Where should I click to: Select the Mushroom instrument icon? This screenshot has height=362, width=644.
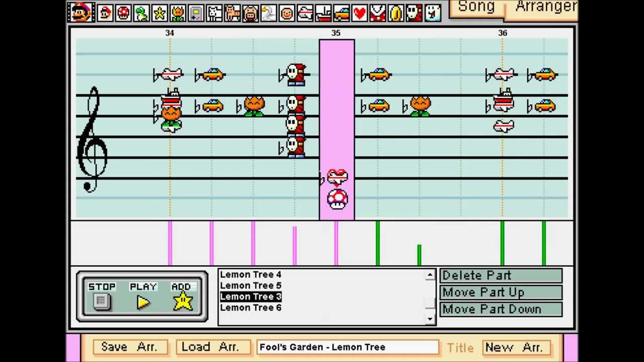point(123,12)
